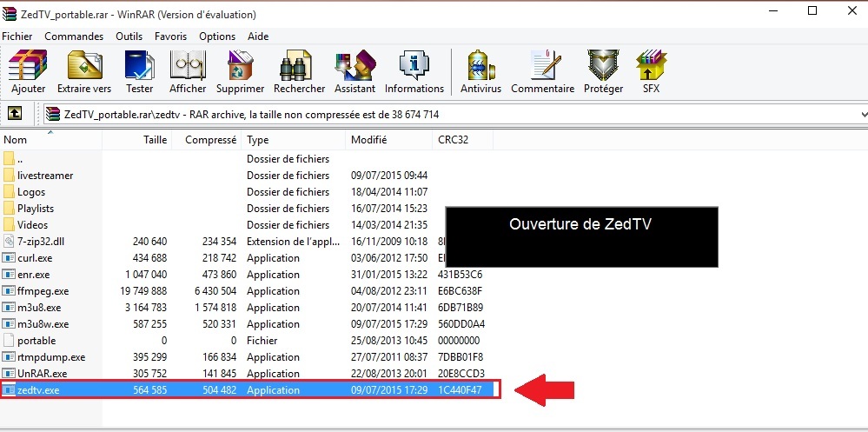This screenshot has width=868, height=432.
Task: Sort by the CRC32 column header
Action: click(462, 140)
